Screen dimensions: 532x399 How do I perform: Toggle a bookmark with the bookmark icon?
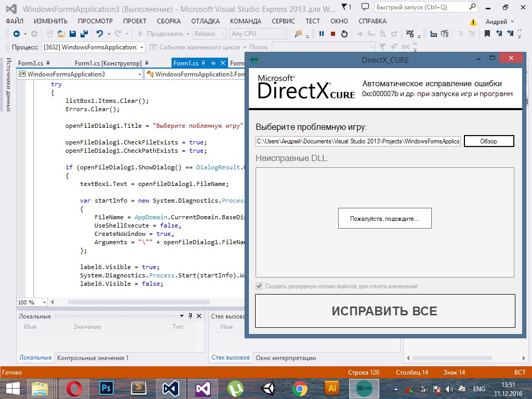click(x=487, y=34)
